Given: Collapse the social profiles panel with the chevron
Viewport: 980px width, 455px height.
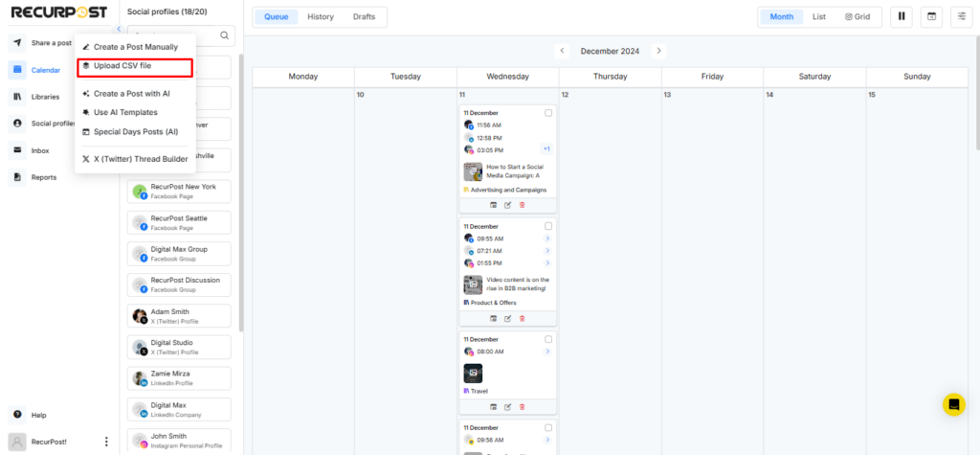Looking at the screenshot, I should pyautogui.click(x=119, y=30).
